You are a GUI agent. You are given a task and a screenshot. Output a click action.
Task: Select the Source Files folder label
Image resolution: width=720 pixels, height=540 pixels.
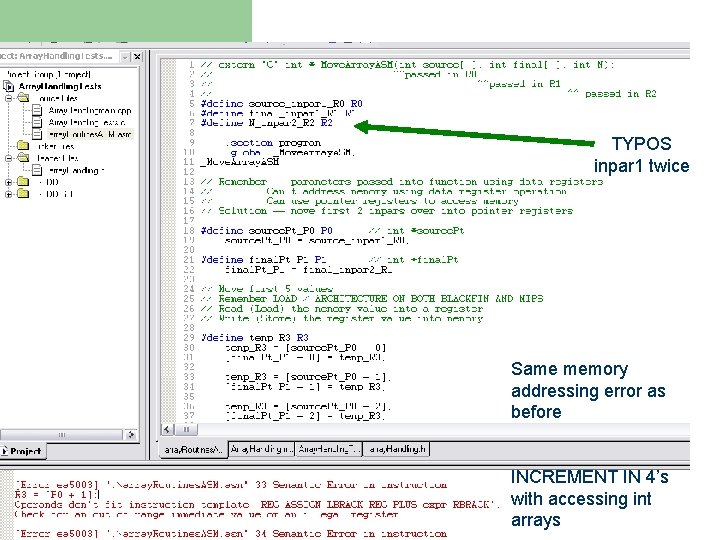[58, 98]
